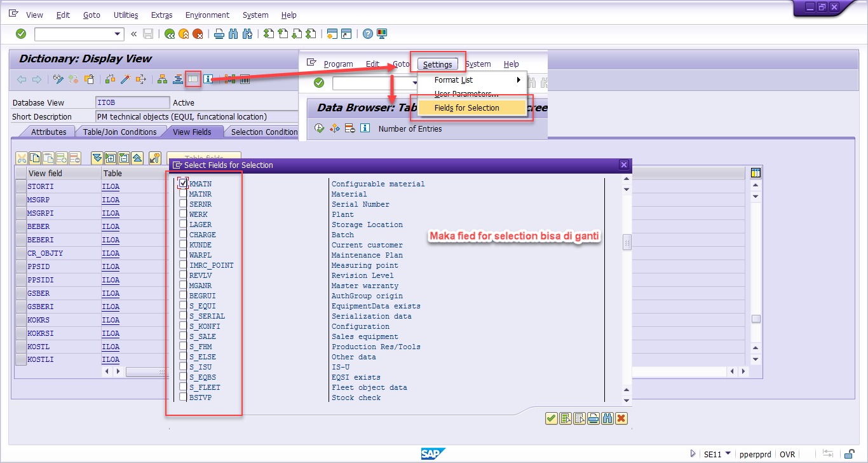868x463 pixels.
Task: Click the view fields table vertical scrollbar thumb
Action: 756,319
